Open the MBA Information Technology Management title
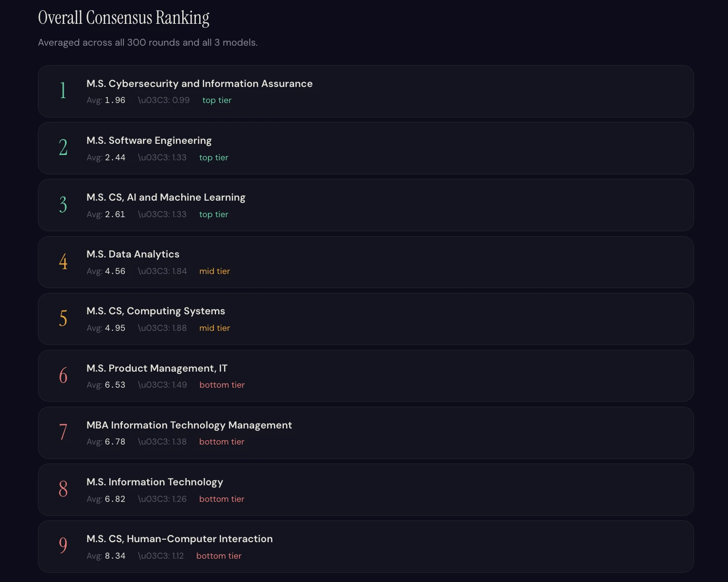Image resolution: width=728 pixels, height=582 pixels. [189, 425]
